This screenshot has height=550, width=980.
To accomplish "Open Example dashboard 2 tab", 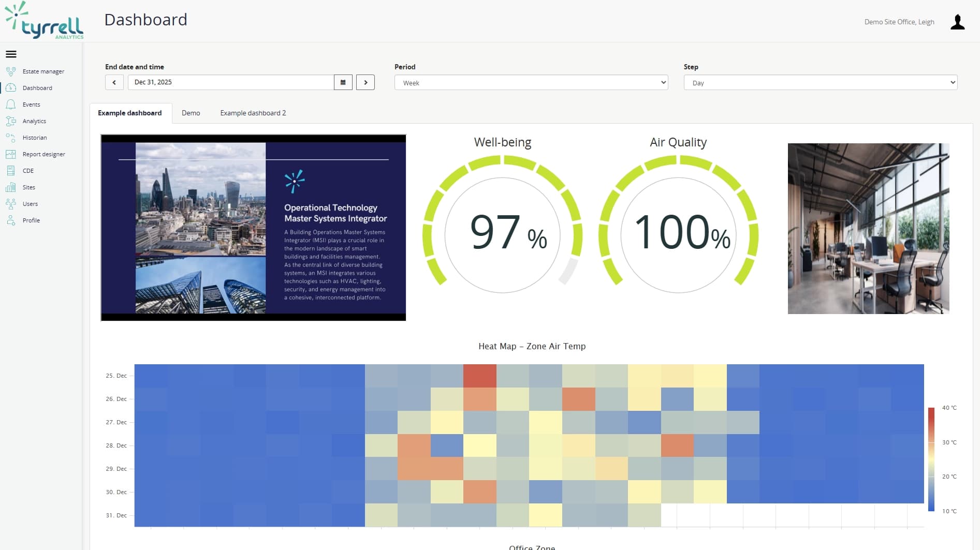I will pos(253,113).
